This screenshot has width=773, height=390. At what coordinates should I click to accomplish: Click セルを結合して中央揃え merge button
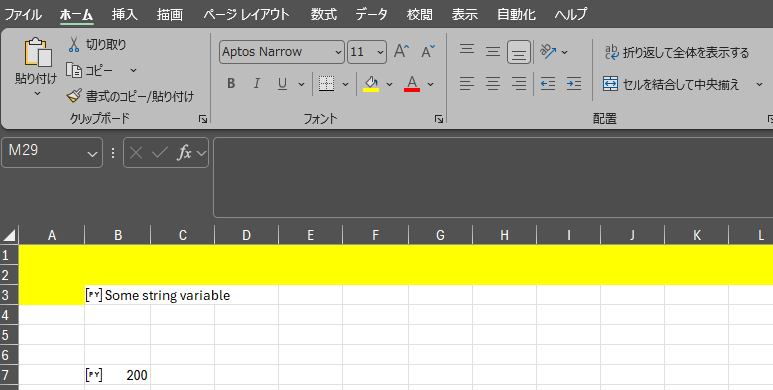coord(671,84)
